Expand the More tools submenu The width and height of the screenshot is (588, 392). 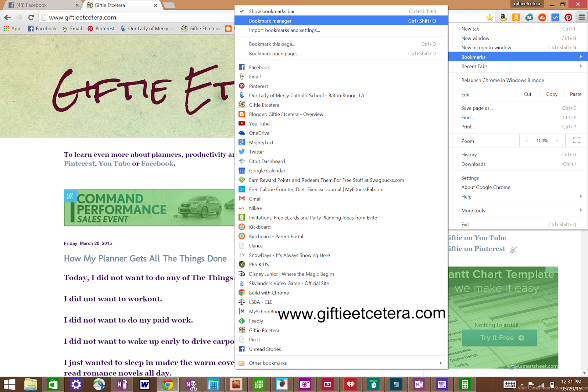coord(518,210)
